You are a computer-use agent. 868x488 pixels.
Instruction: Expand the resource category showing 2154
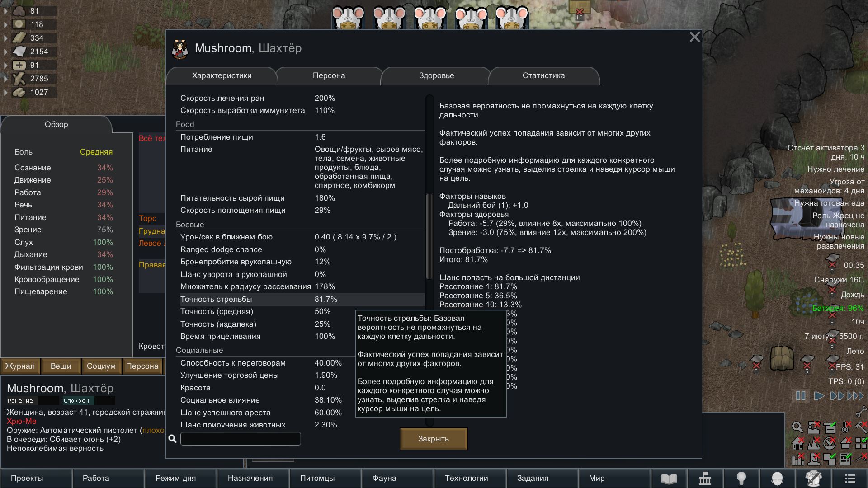(x=5, y=52)
